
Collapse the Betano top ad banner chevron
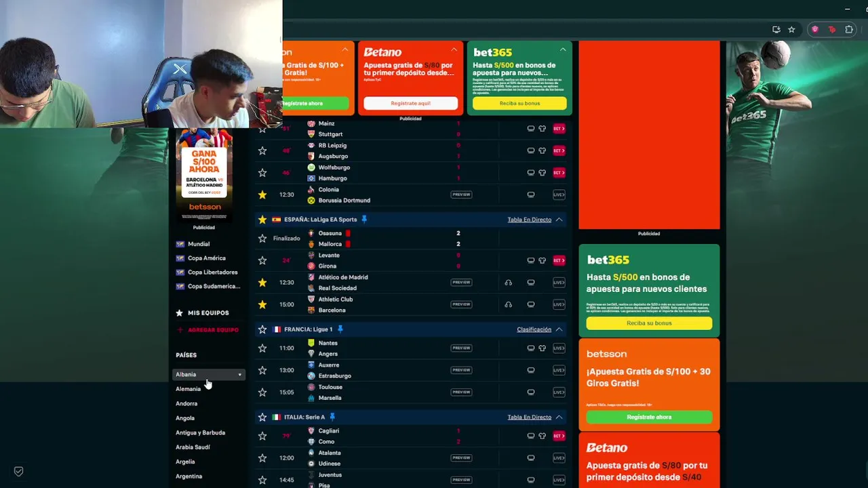click(454, 49)
